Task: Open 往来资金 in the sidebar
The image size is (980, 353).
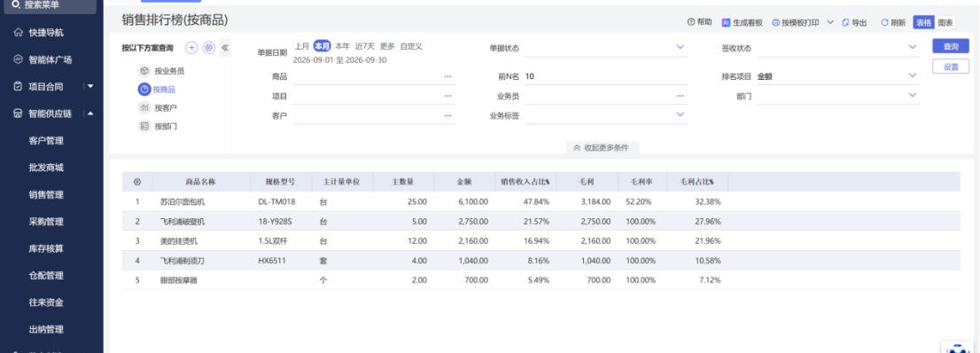Action: [x=46, y=302]
